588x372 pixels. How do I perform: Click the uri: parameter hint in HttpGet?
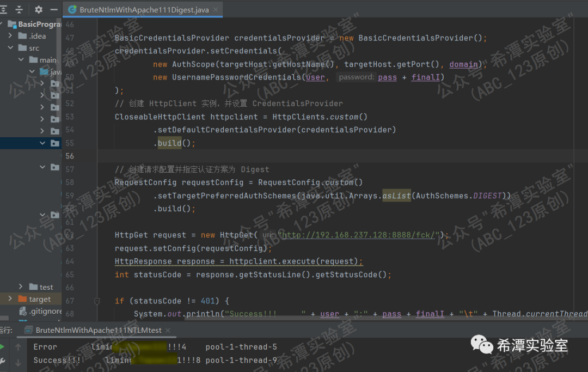point(268,235)
